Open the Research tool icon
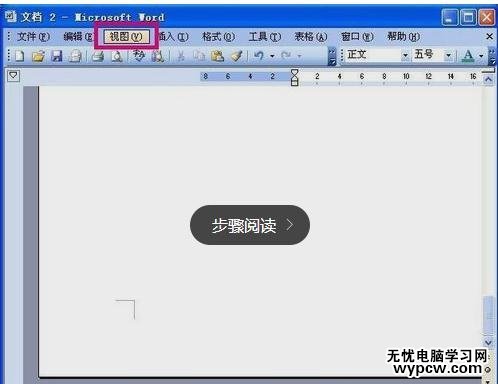Screen dimensions: 498x384 [157, 56]
